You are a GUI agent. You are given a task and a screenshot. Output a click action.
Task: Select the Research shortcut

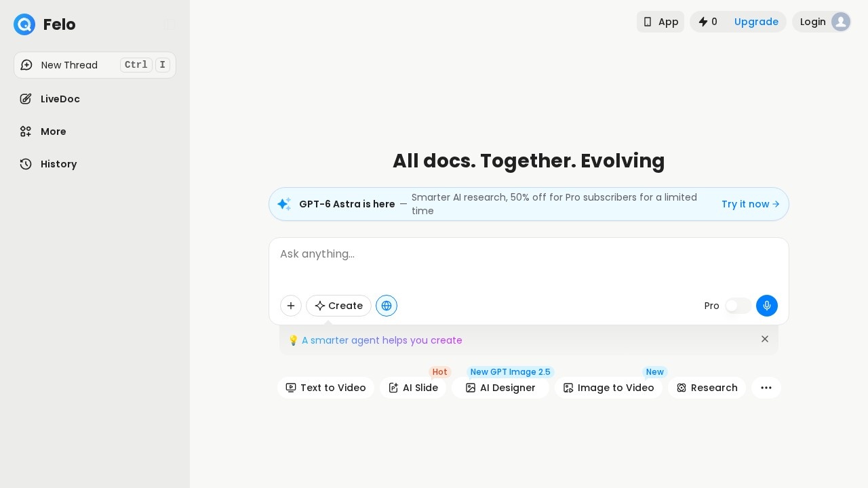pyautogui.click(x=707, y=388)
